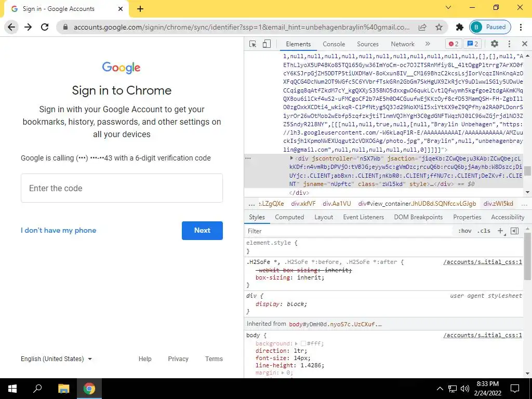The width and height of the screenshot is (532, 399).
Task: Close the Sign in - Google Accounts tab
Action: pyautogui.click(x=121, y=9)
